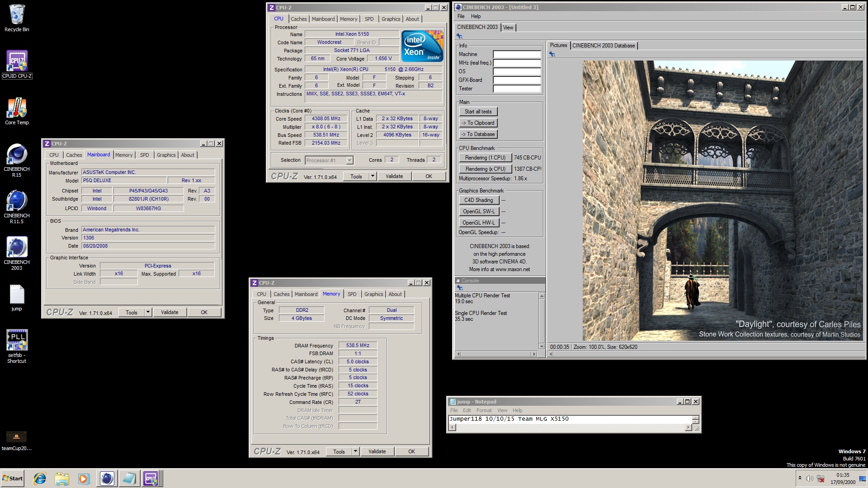Switch to CINEBENCH taskbar button
The height and width of the screenshot is (488, 868).
pos(107,479)
